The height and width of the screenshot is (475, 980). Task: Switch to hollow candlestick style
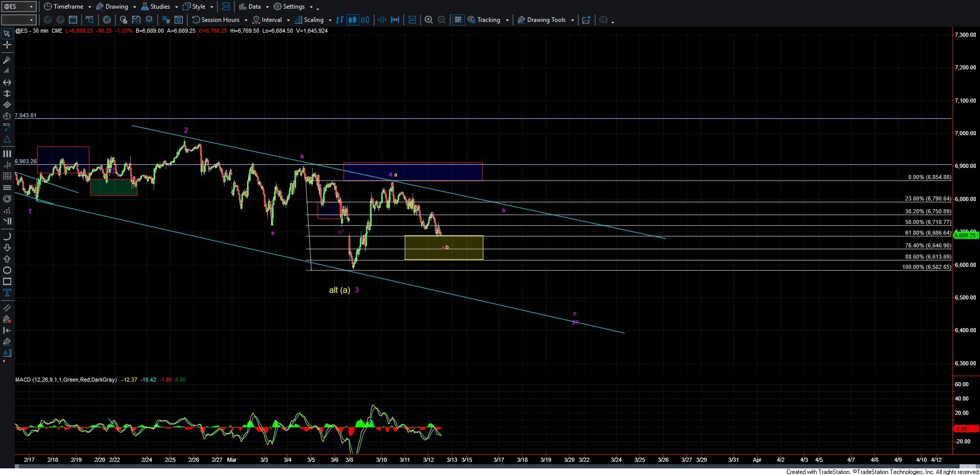tap(365, 20)
